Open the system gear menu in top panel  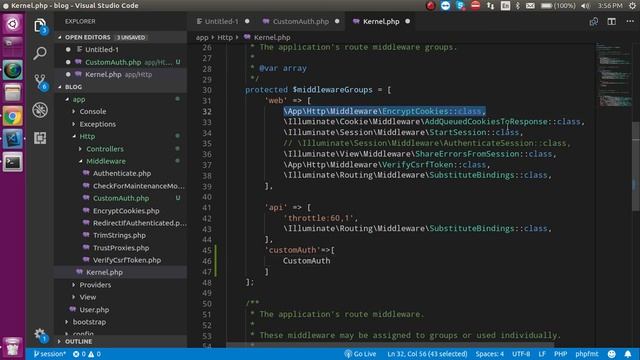pos(632,6)
